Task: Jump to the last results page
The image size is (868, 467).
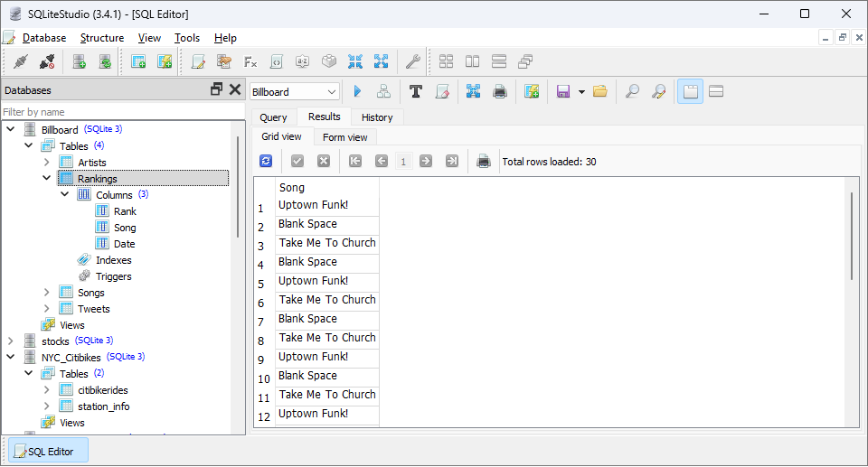Action: 452,161
